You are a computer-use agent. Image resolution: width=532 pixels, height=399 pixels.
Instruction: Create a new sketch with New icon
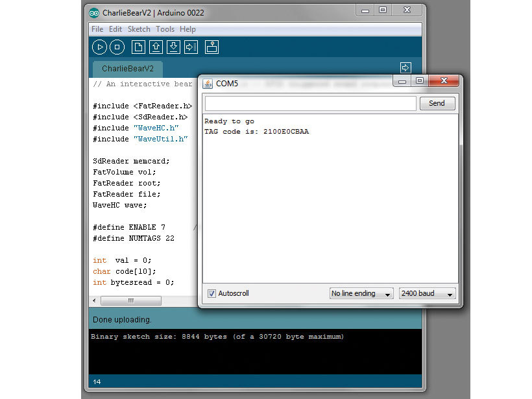tap(138, 47)
